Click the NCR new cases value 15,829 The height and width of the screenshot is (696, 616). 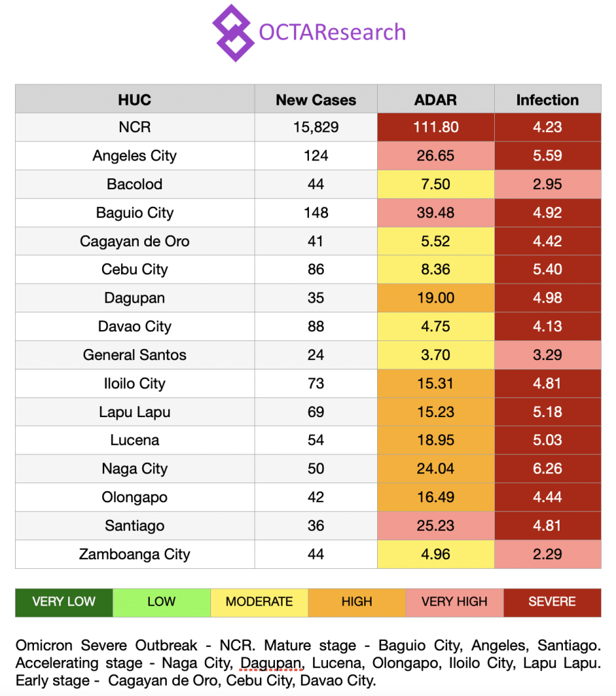pos(316,127)
